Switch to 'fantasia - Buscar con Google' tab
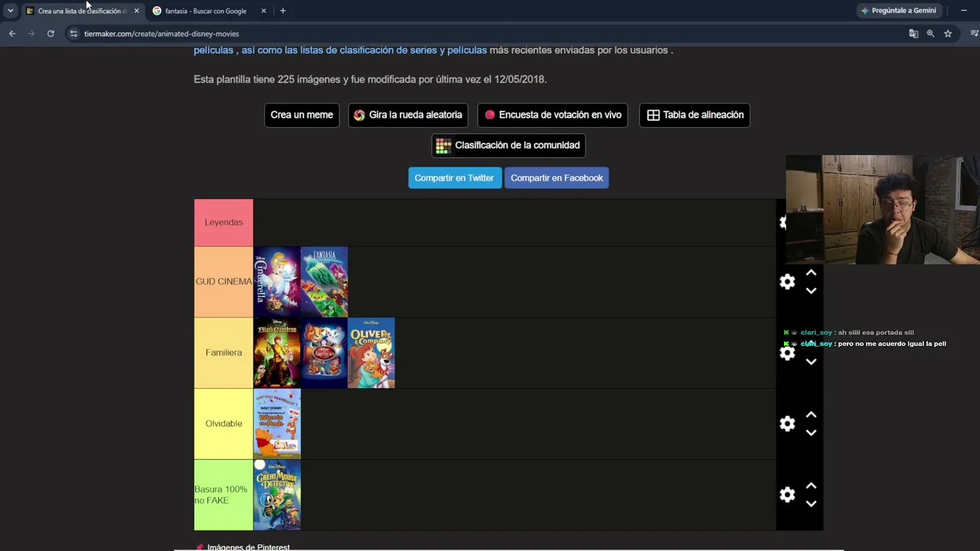This screenshot has height=551, width=980. 209,11
